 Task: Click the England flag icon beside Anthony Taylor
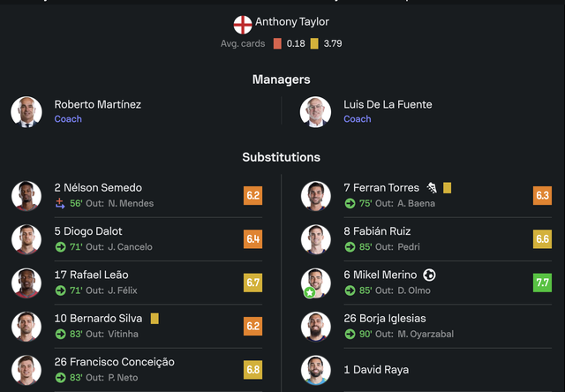[x=243, y=25]
